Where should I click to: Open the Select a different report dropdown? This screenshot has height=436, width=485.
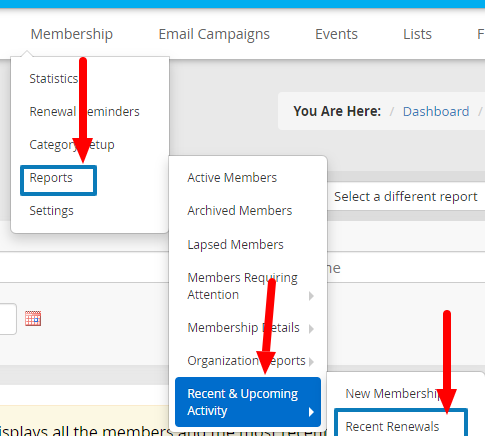click(406, 197)
